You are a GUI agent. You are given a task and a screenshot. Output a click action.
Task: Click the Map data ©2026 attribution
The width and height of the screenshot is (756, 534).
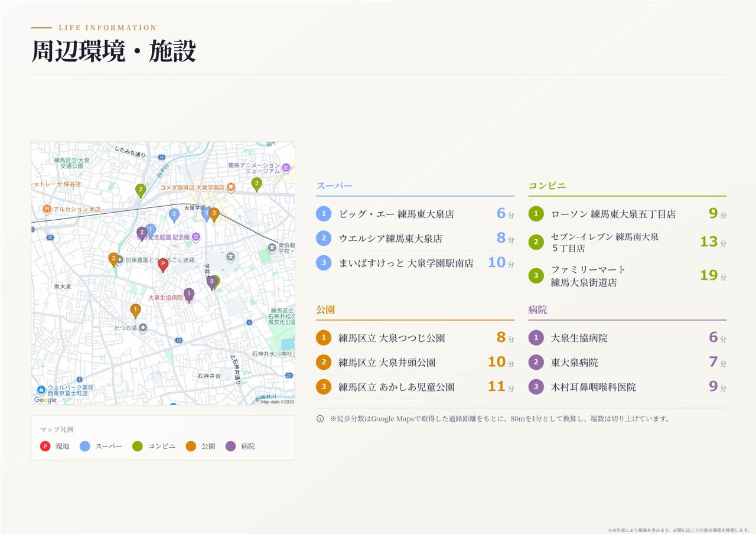tap(277, 402)
